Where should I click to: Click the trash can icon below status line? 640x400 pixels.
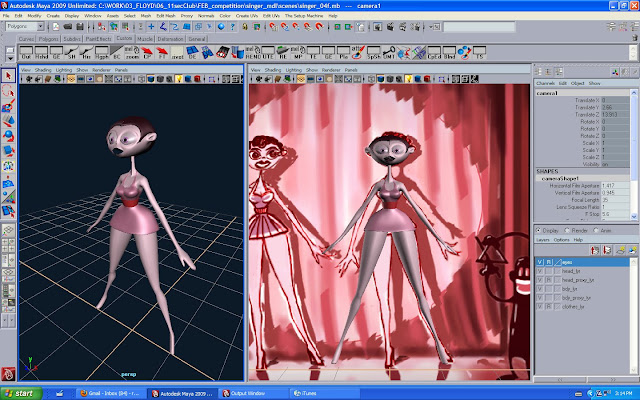(x=635, y=37)
